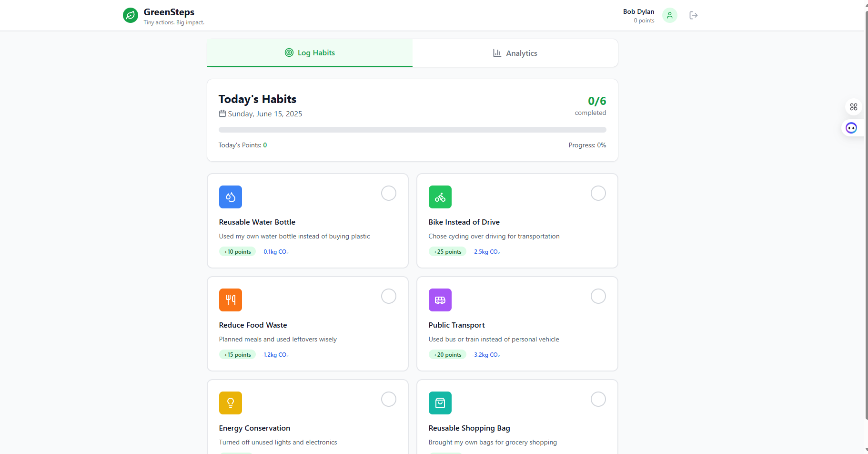Click the -2.5kg CO₂ label
This screenshot has height=454, width=868.
tap(486, 252)
